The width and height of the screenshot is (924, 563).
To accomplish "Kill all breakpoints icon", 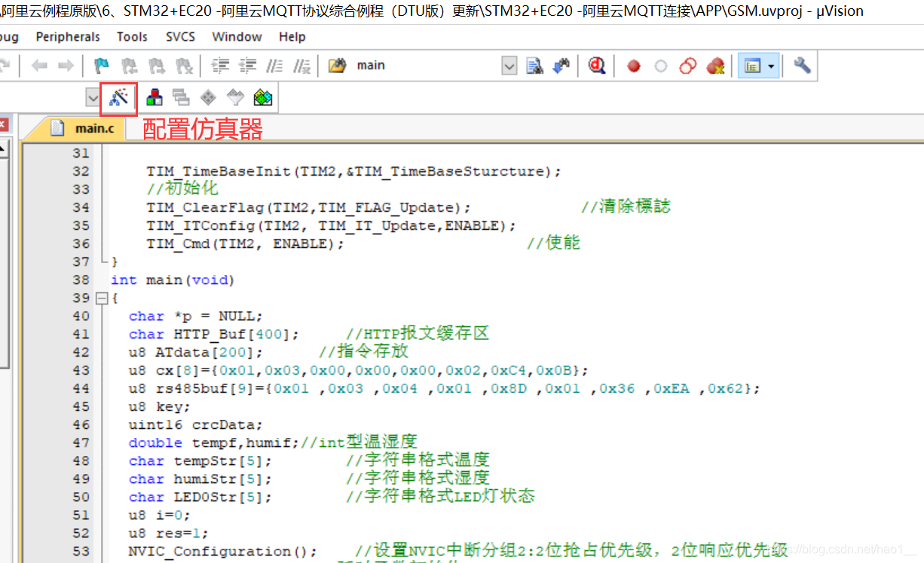I will point(715,66).
